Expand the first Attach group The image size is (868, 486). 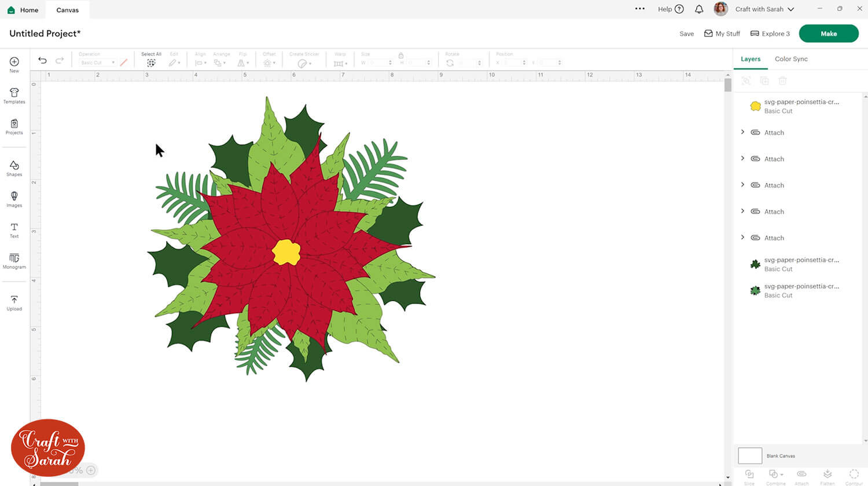click(743, 132)
